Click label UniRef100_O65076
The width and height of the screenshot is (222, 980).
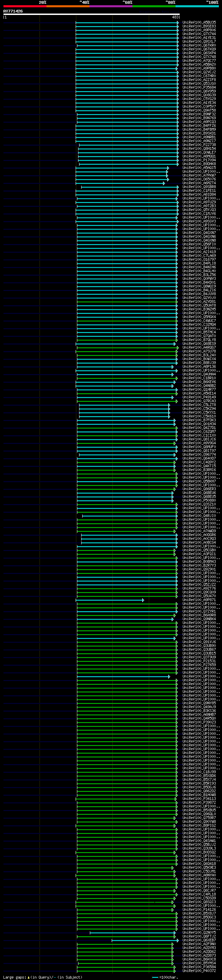199,179
